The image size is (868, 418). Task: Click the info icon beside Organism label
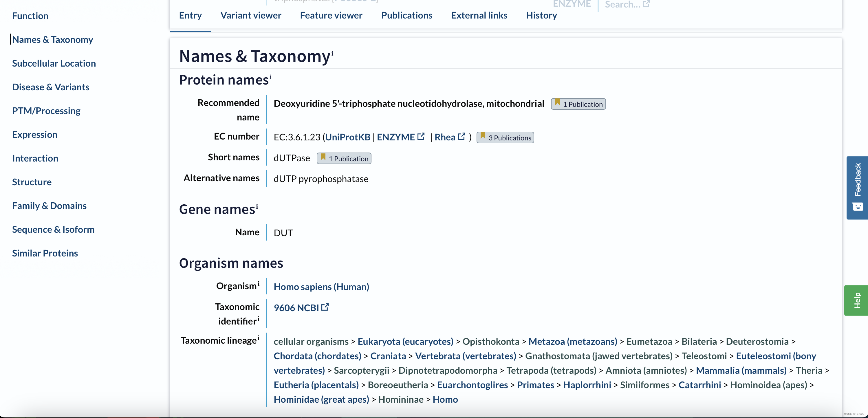259,284
